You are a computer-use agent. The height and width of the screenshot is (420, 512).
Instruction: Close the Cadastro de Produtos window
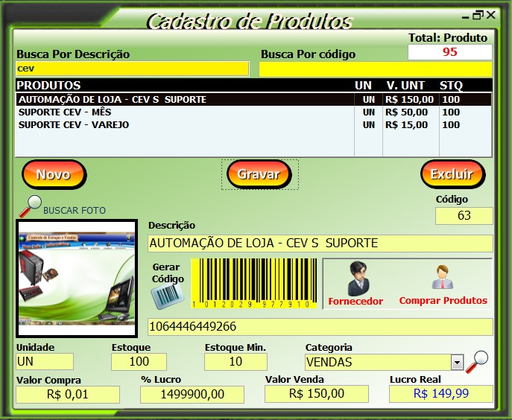click(491, 15)
